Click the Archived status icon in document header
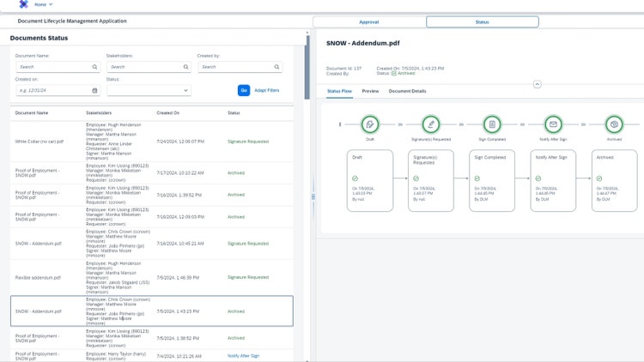 coord(394,74)
